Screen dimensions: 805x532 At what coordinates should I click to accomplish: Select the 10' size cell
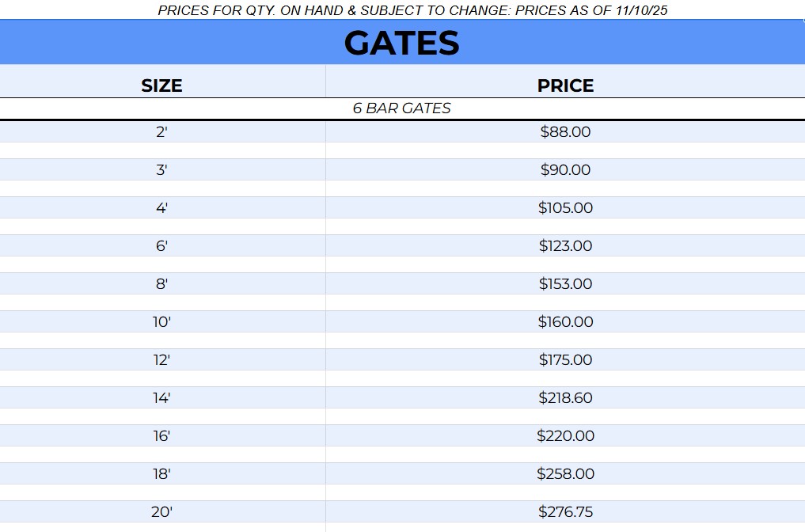click(161, 322)
